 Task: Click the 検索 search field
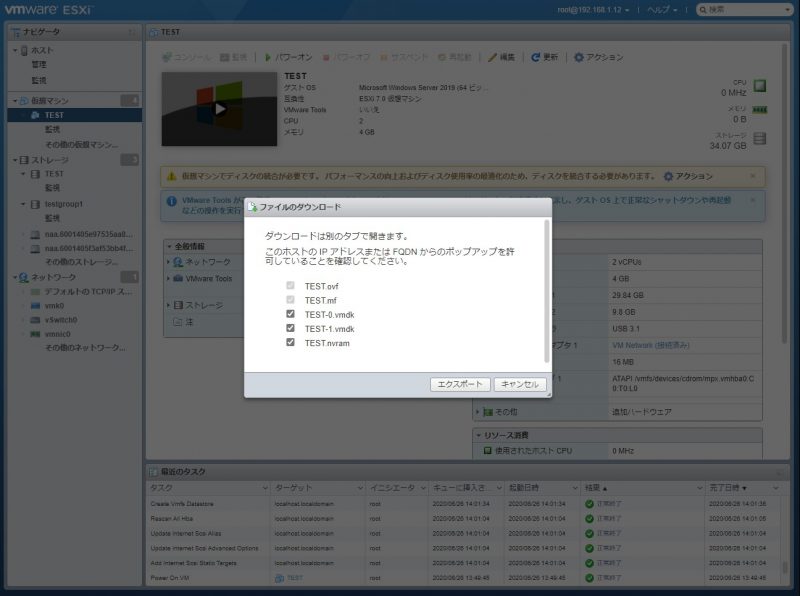744,10
